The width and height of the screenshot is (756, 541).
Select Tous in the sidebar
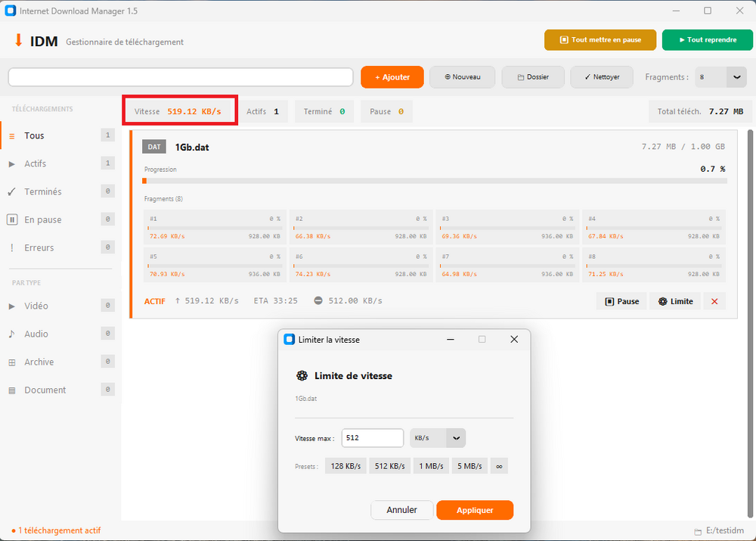pos(60,135)
